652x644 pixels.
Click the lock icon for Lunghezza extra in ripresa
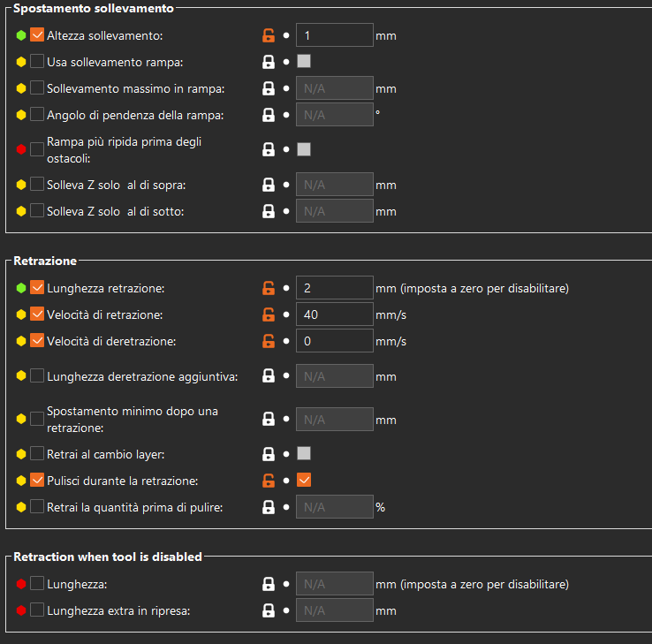pyautogui.click(x=269, y=610)
